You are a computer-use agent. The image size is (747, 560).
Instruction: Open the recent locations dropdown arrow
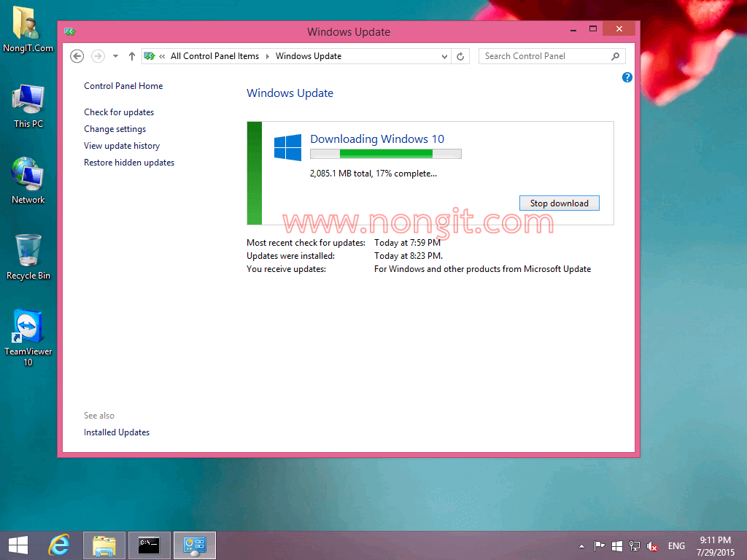pyautogui.click(x=115, y=56)
